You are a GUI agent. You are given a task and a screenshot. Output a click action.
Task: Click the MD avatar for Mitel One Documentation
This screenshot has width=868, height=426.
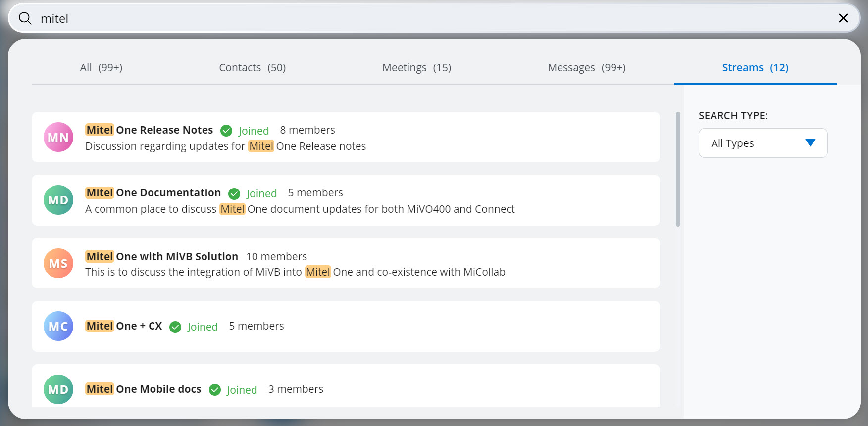click(58, 200)
